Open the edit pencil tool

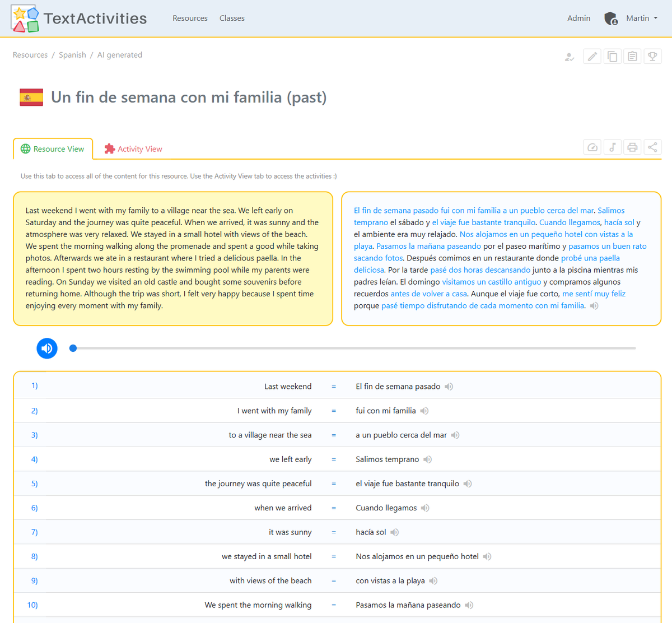[592, 56]
